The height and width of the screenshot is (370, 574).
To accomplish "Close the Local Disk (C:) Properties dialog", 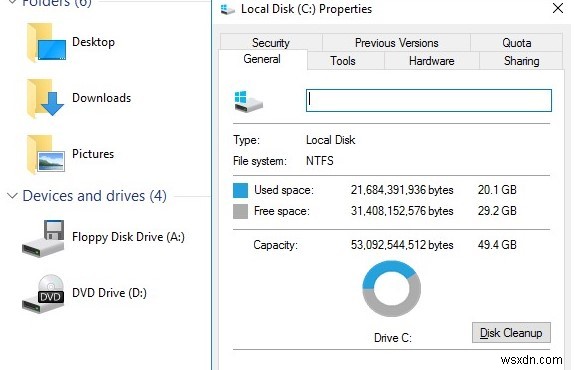I will tap(558, 8).
